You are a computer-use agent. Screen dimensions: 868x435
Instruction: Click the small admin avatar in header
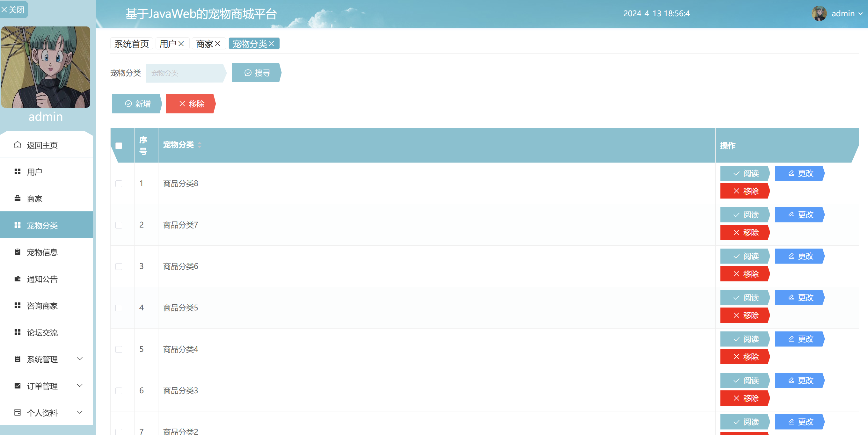[819, 13]
